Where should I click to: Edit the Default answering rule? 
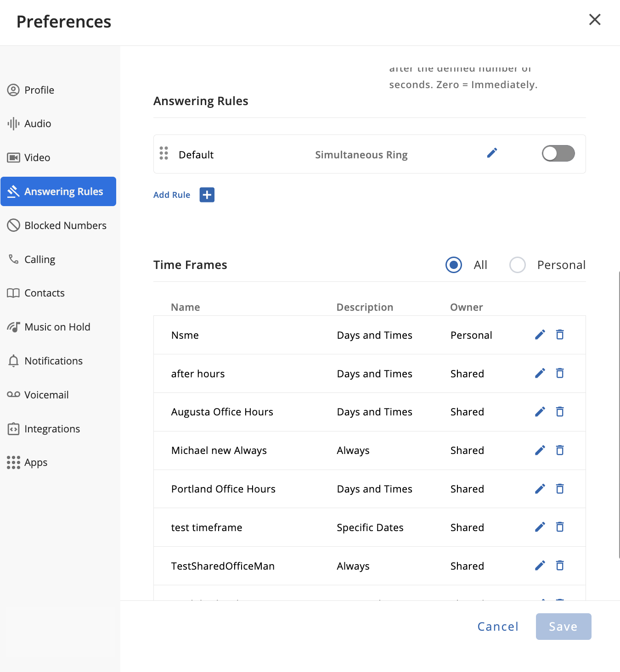492,153
